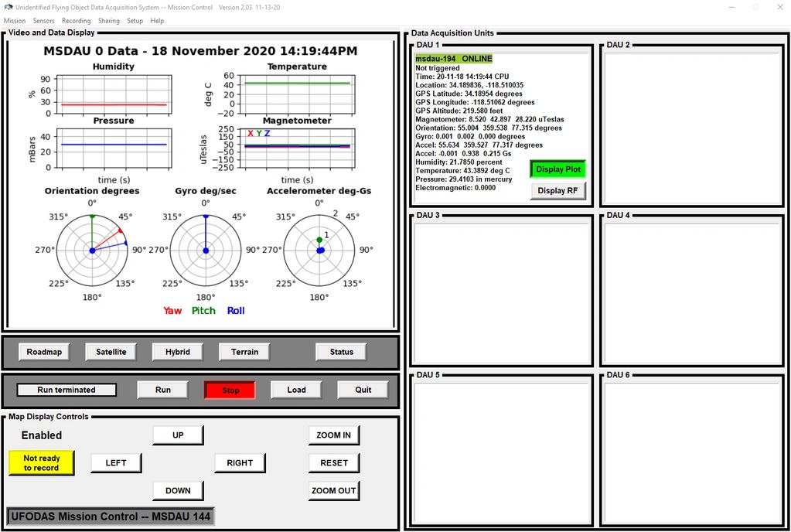791x532 pixels.
Task: Choose the Hybrid map type
Action: coord(178,352)
